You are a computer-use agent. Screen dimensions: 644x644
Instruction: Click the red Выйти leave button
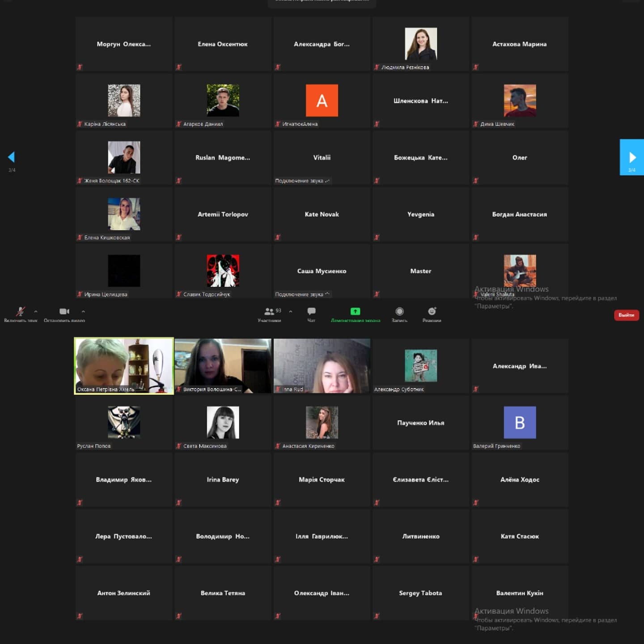pyautogui.click(x=626, y=315)
